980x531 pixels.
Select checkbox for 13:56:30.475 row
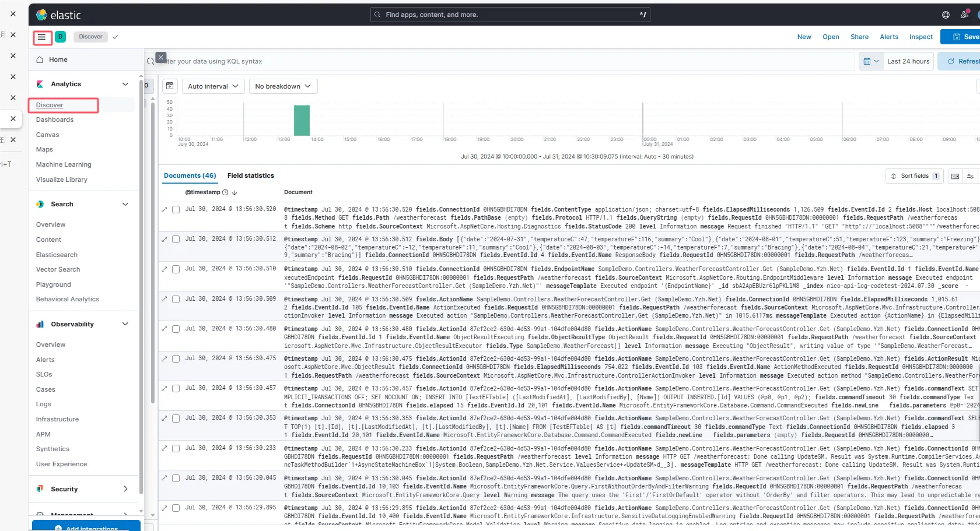click(176, 358)
